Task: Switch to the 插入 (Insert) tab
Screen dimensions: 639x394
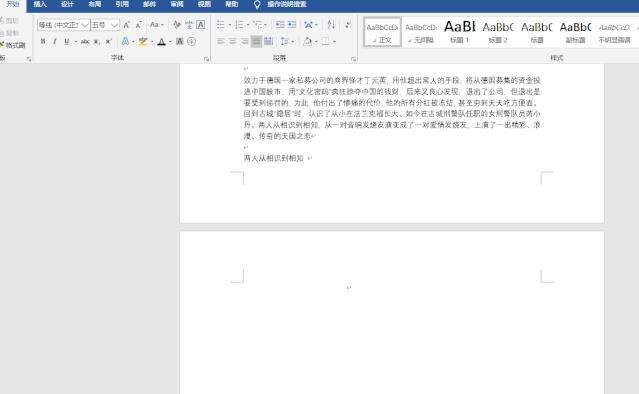Action: 40,4
